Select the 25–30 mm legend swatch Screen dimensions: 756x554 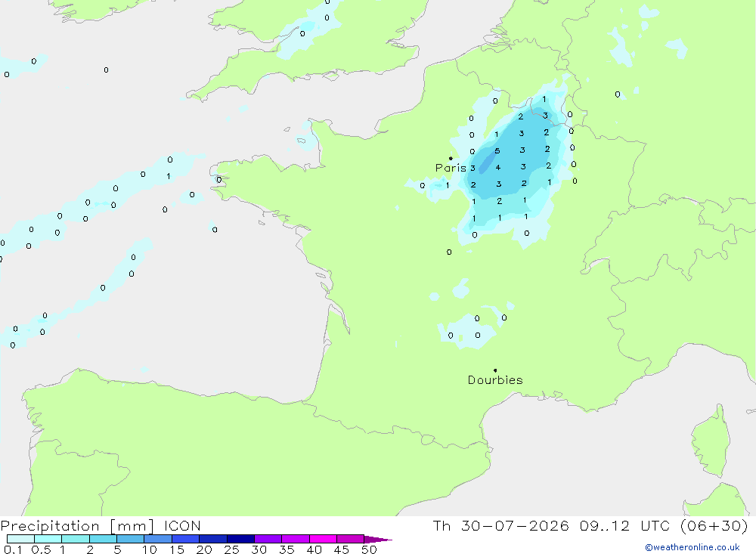click(x=240, y=539)
